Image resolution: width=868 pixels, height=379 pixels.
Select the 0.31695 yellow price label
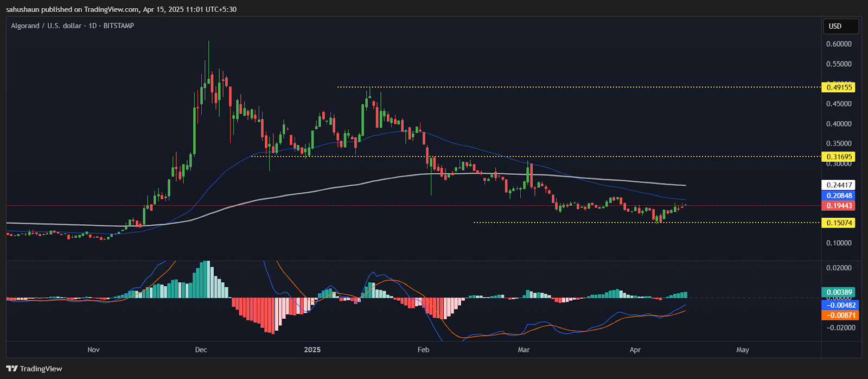tap(838, 157)
